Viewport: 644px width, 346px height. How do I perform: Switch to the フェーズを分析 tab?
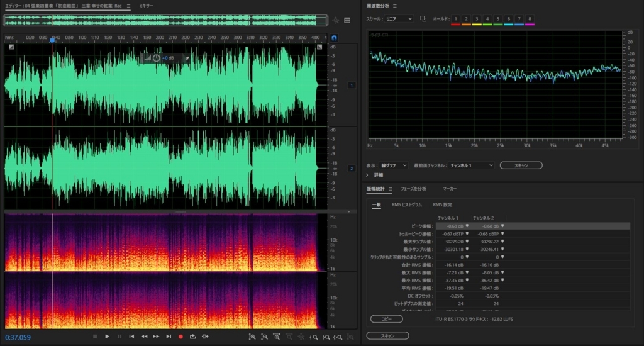coord(413,189)
